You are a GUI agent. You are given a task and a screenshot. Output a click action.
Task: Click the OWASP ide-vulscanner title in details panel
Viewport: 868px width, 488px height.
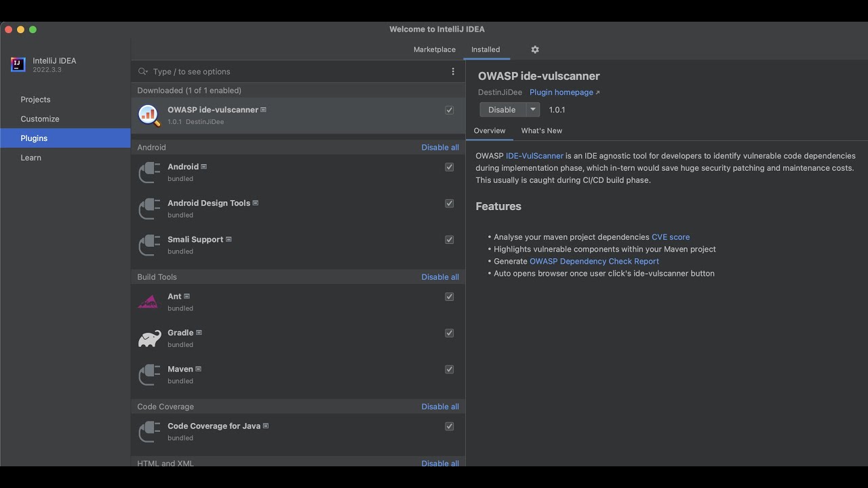[x=538, y=76]
